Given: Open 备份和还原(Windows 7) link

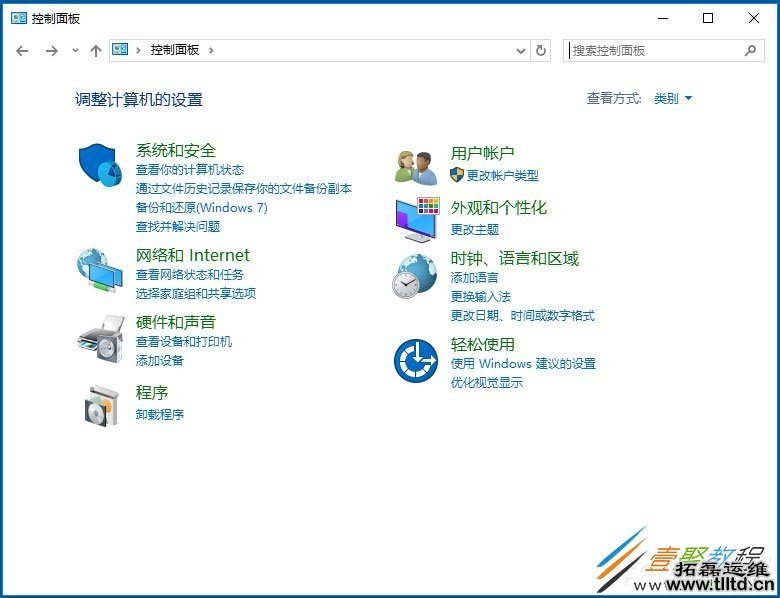Looking at the screenshot, I should (201, 207).
